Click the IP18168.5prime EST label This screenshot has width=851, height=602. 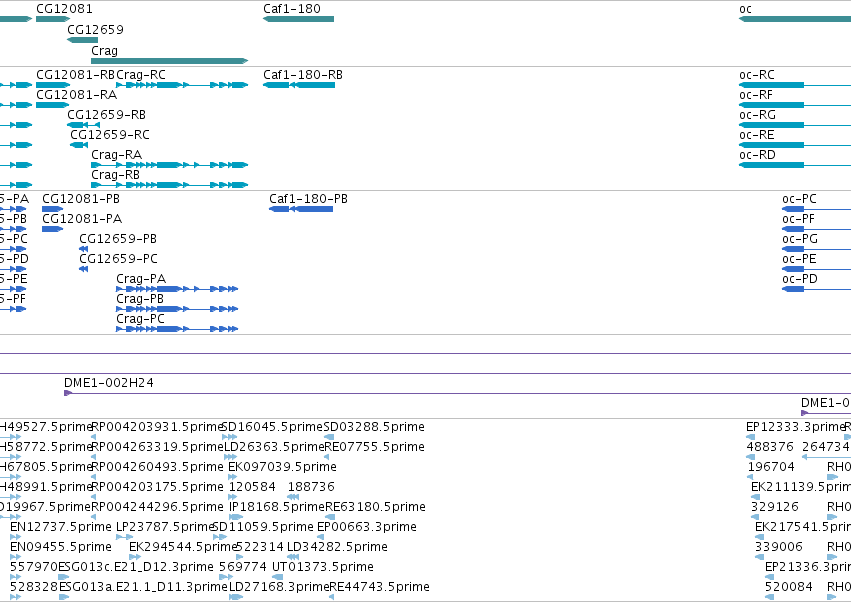pos(277,507)
